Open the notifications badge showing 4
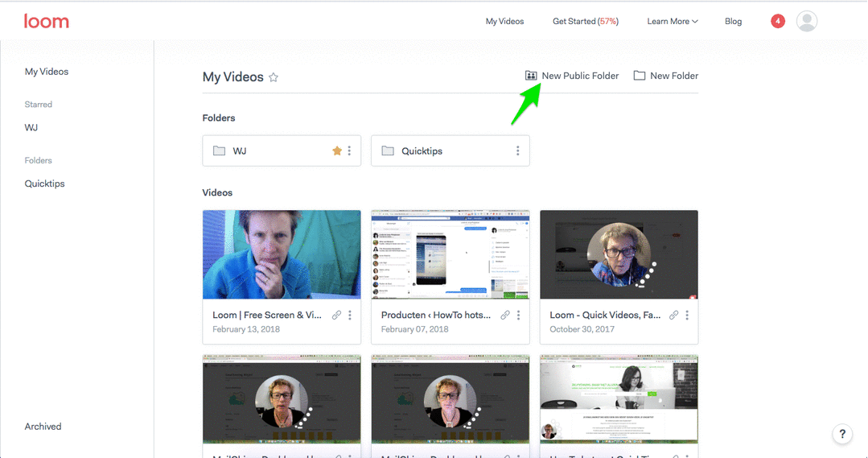 pyautogui.click(x=778, y=21)
